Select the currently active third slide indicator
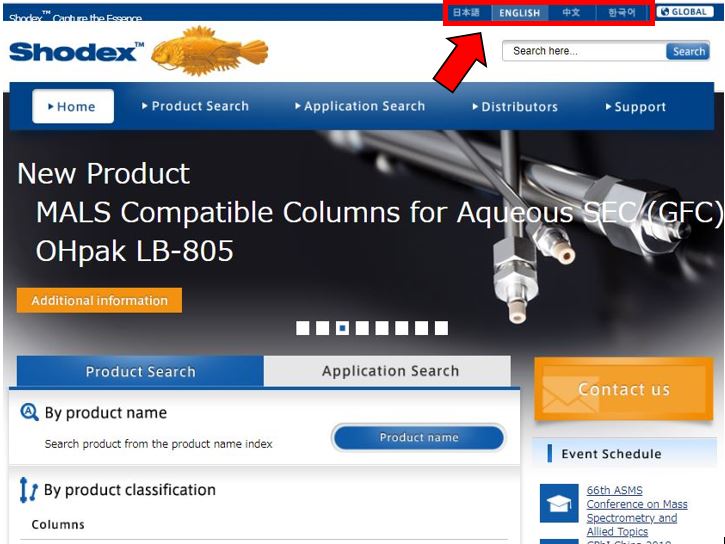This screenshot has width=725, height=544. 342,328
